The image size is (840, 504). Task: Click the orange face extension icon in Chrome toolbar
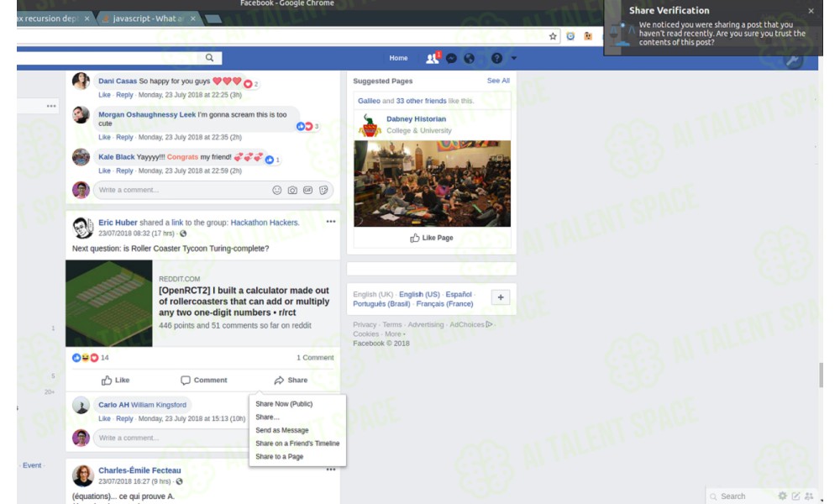pos(588,36)
